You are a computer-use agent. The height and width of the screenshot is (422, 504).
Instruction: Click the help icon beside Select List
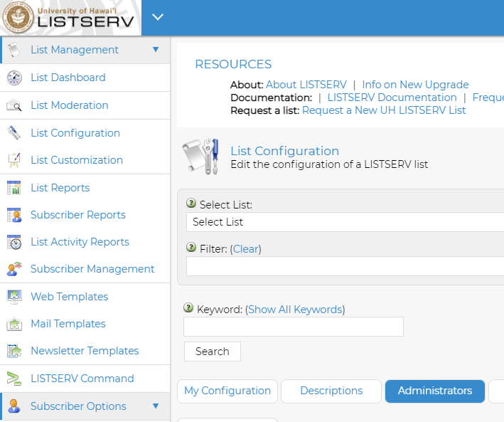tap(191, 203)
